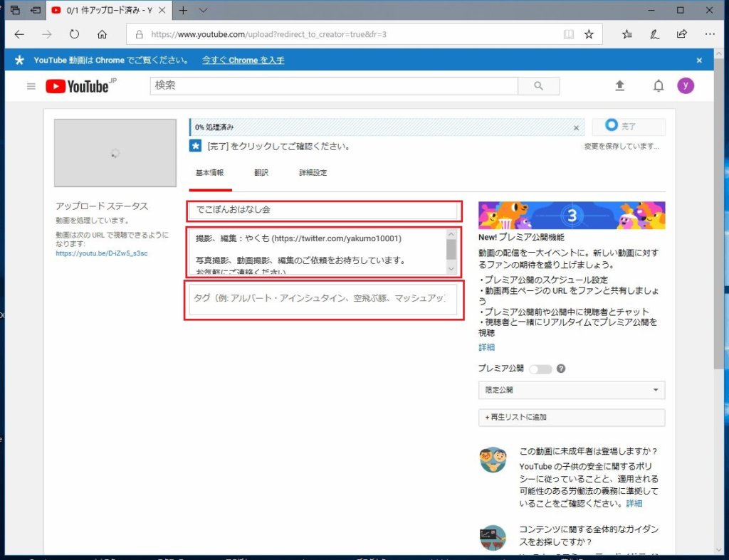Click the search magnifier button
Screen dimensions: 729x560
click(x=538, y=86)
